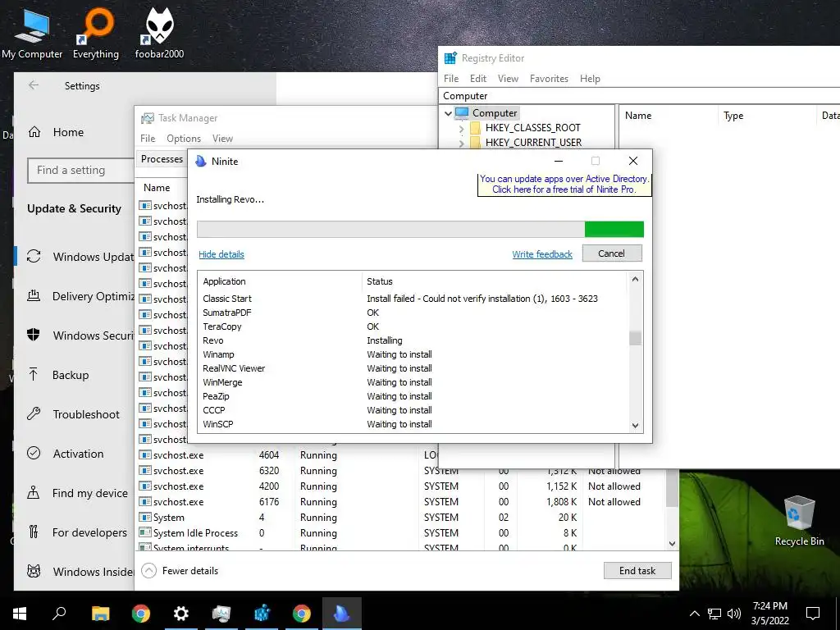Screen dimensions: 840x630
Task: Click the Ninite installation progress bar
Action: (x=420, y=230)
